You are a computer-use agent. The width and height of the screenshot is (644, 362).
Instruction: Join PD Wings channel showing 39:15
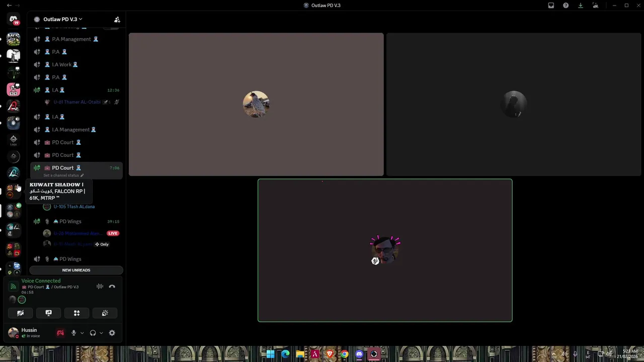(76, 221)
